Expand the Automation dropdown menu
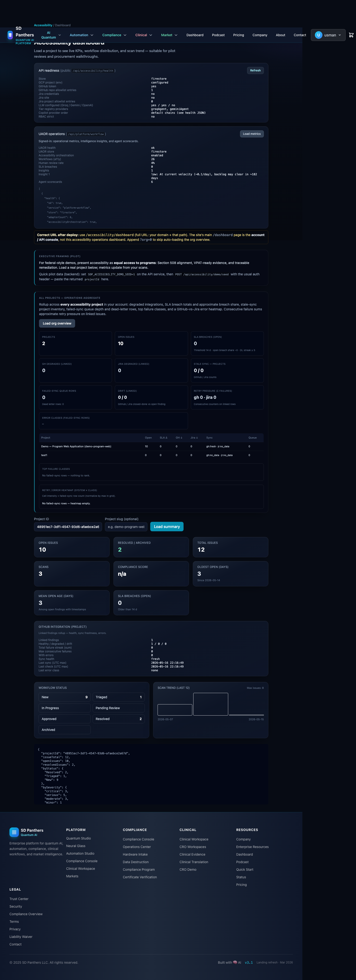 pyautogui.click(x=81, y=35)
